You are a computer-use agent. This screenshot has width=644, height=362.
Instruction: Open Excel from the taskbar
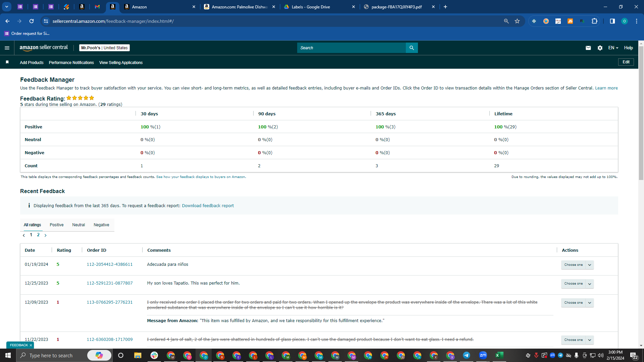coord(499,355)
